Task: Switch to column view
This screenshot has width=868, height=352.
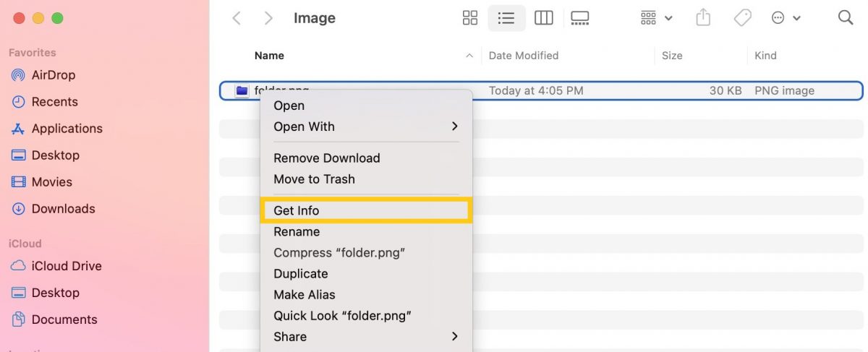Action: point(543,18)
